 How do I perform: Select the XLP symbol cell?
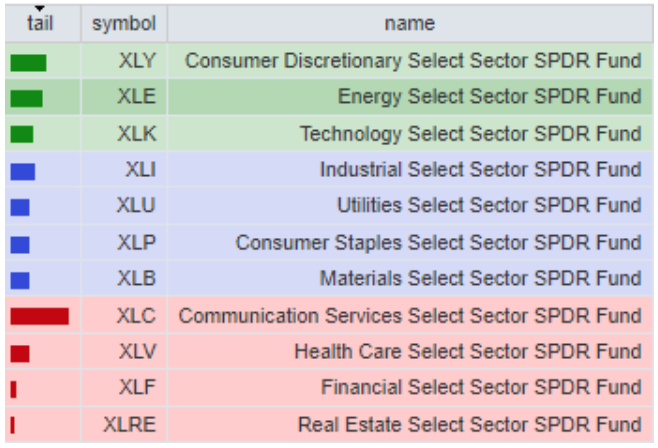pyautogui.click(x=136, y=243)
